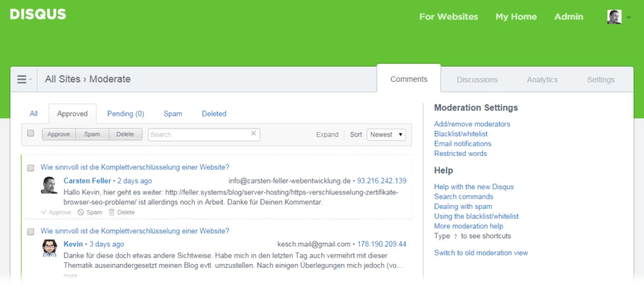Mark Carsten Feller comment as Spam
Screen dimensions: 644x288
click(89, 213)
